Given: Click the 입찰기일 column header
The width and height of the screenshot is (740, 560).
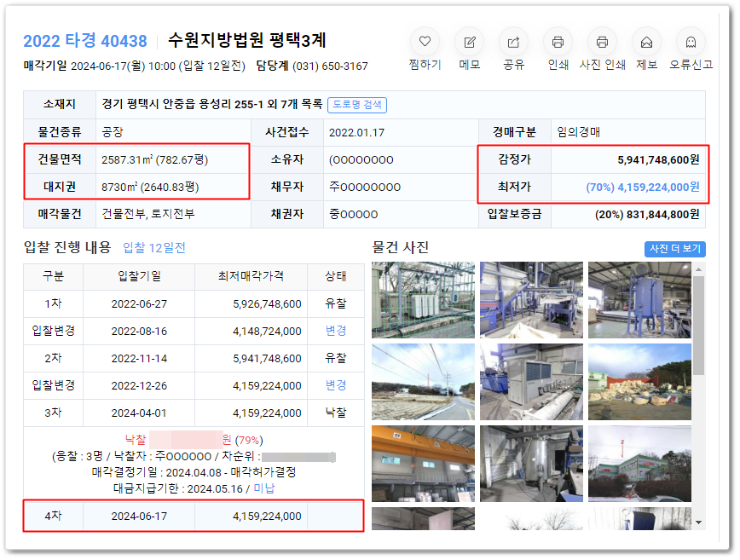Looking at the screenshot, I should click(x=139, y=276).
